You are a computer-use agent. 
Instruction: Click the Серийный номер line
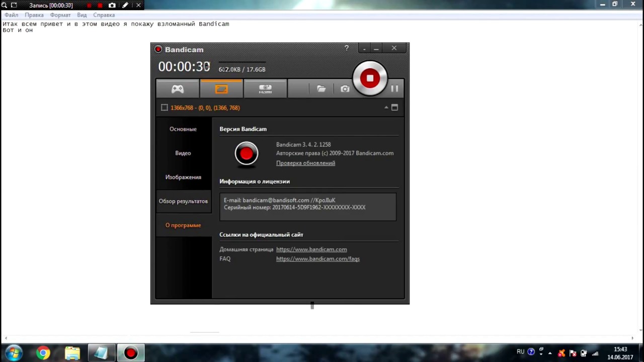[x=294, y=207]
